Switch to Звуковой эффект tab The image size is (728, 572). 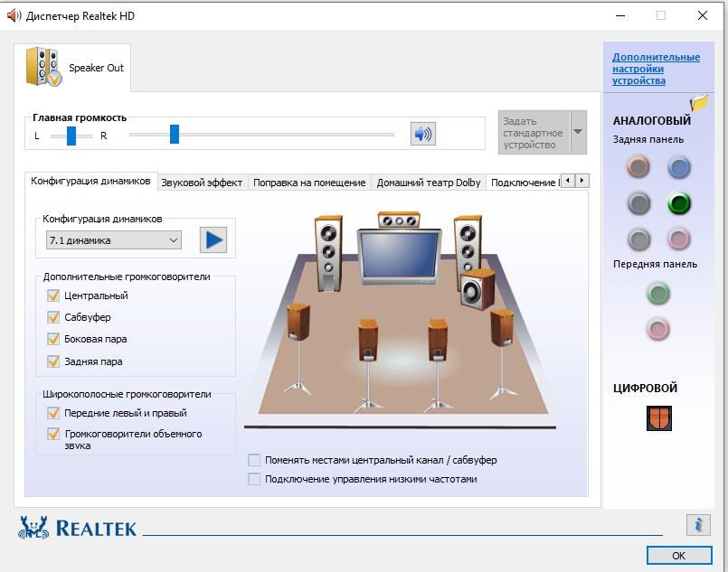pos(202,183)
